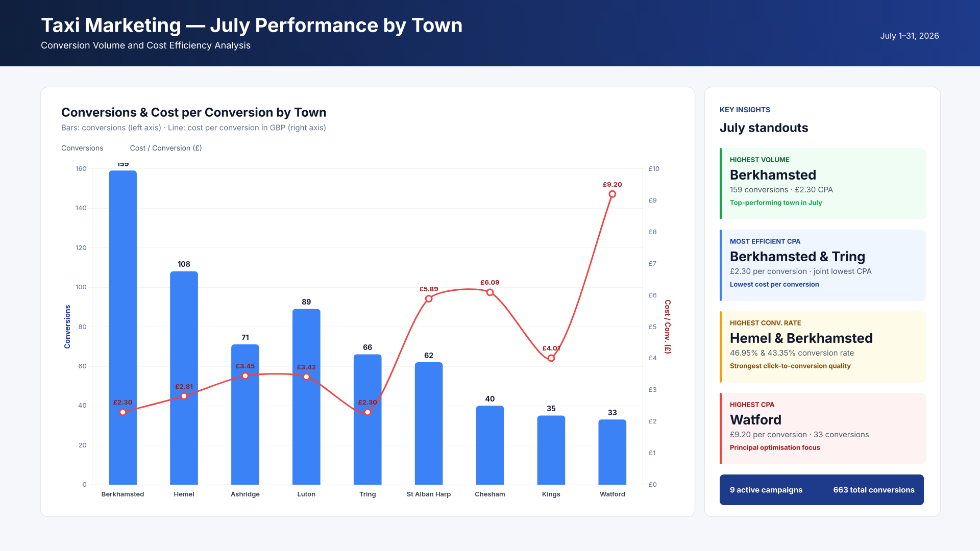This screenshot has width=980, height=551.
Task: Click the vertical 'Cost / Conv. (£)' axis title
Action: coord(668,327)
